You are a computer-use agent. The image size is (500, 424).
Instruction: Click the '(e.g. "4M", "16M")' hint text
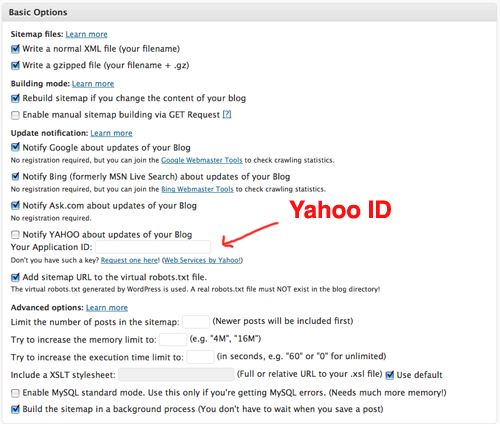point(225,339)
